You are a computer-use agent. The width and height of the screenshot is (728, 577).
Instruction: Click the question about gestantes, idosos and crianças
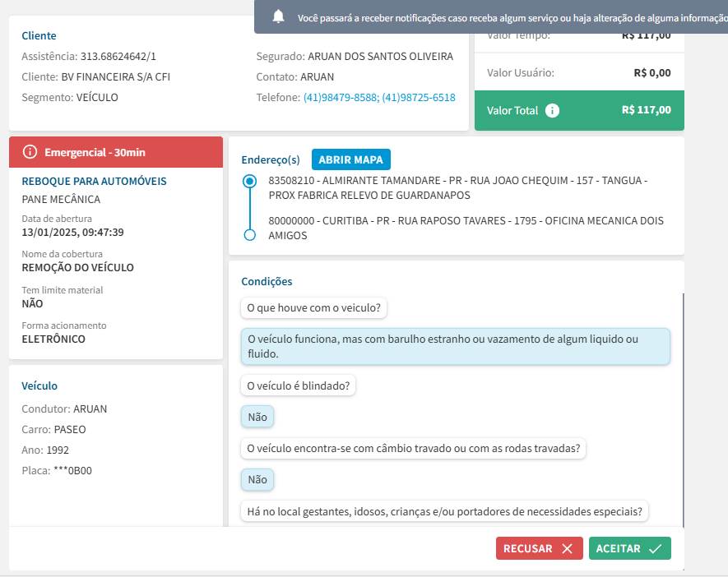pos(444,511)
